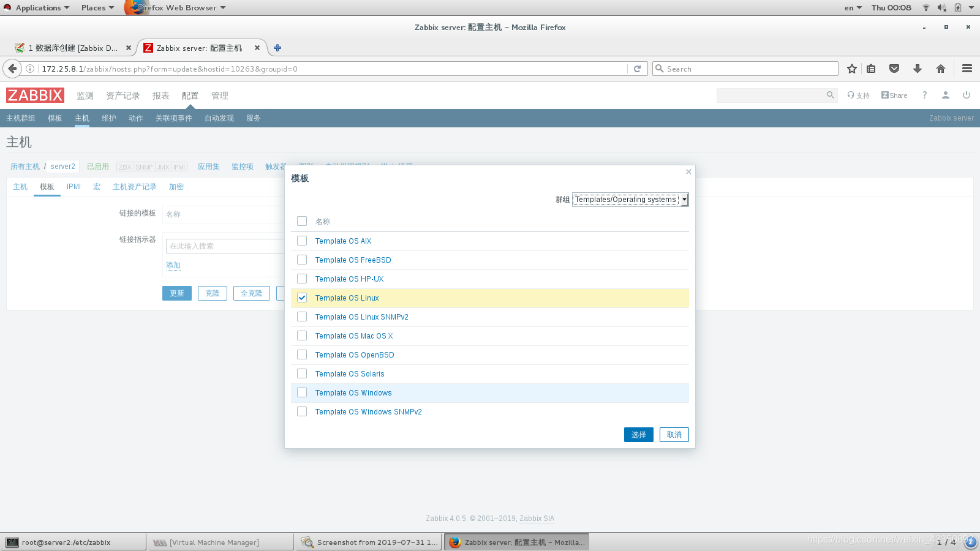980x551 pixels.
Task: Check Template OS Solaris checkbox
Action: (302, 373)
